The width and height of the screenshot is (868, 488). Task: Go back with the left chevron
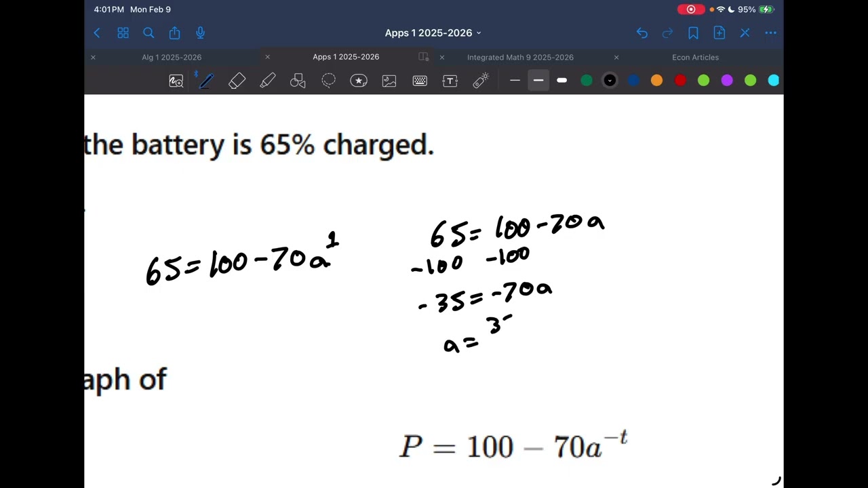pyautogui.click(x=97, y=33)
